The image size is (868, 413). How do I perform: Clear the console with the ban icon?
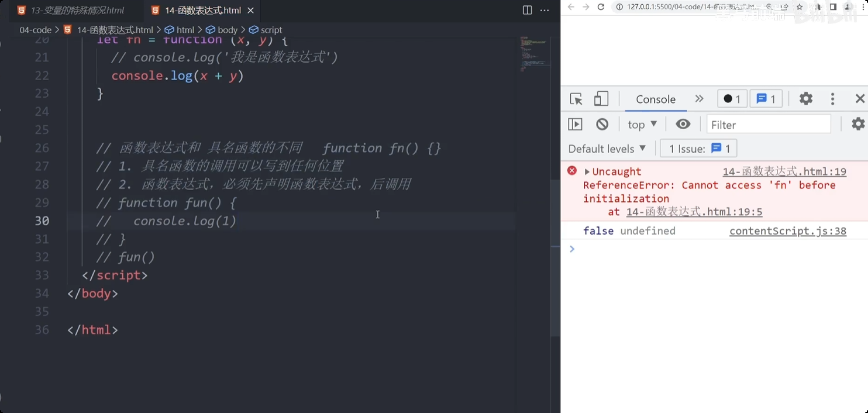tap(602, 124)
